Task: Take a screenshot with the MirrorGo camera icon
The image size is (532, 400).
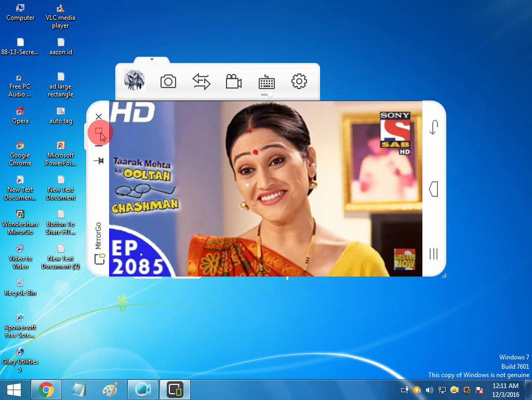Action: pyautogui.click(x=168, y=82)
